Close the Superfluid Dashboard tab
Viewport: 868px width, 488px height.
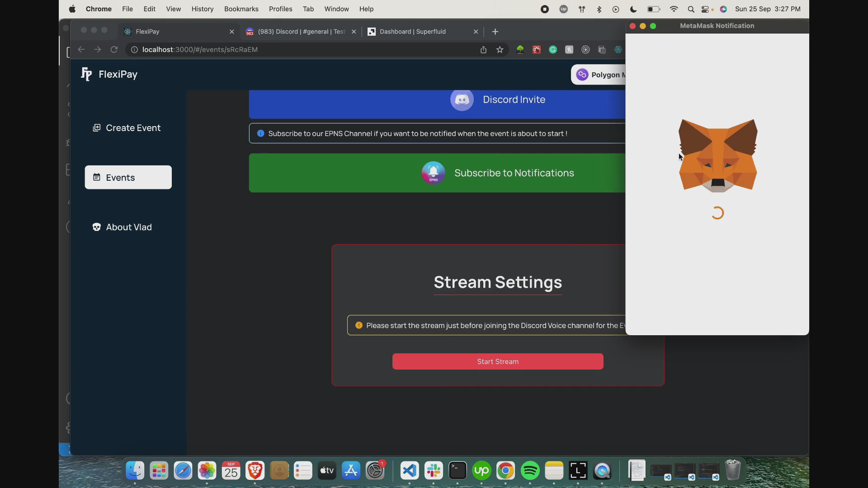click(476, 32)
